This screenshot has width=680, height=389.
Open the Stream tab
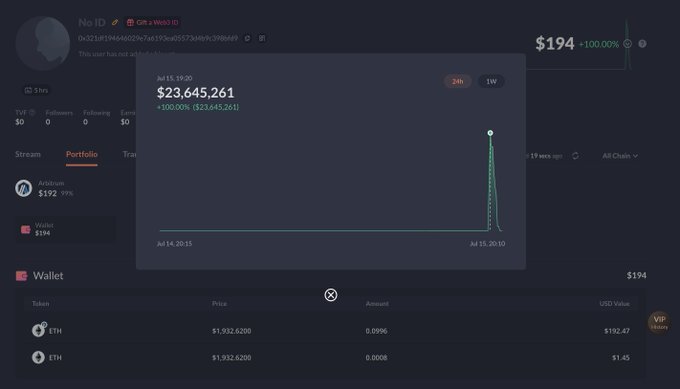[28, 154]
